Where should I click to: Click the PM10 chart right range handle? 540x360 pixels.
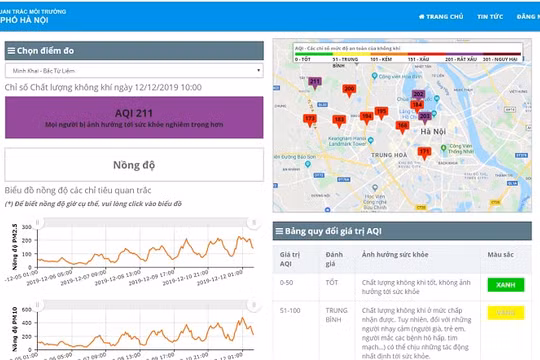tap(254, 305)
